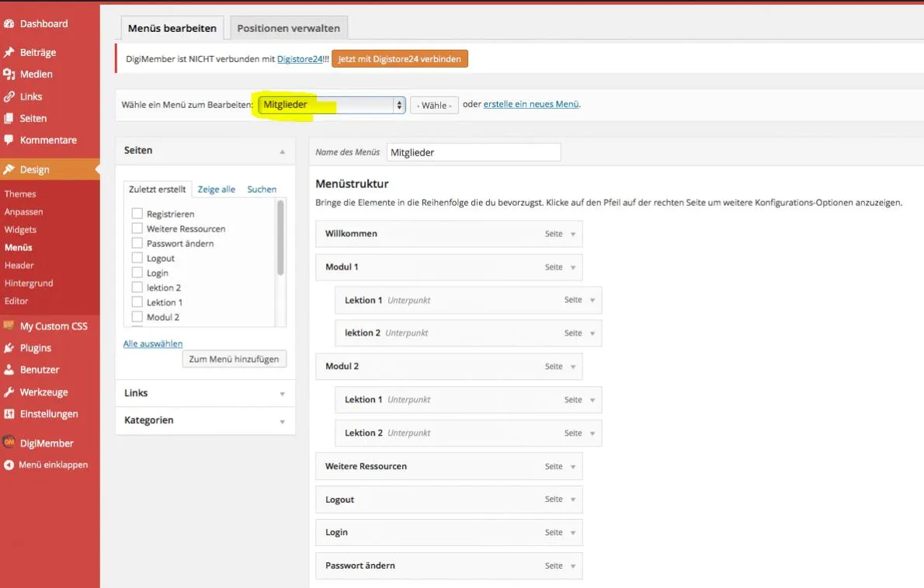Click the Name des Menüs input field
Viewport: 924px width, 588px height.
click(x=474, y=153)
